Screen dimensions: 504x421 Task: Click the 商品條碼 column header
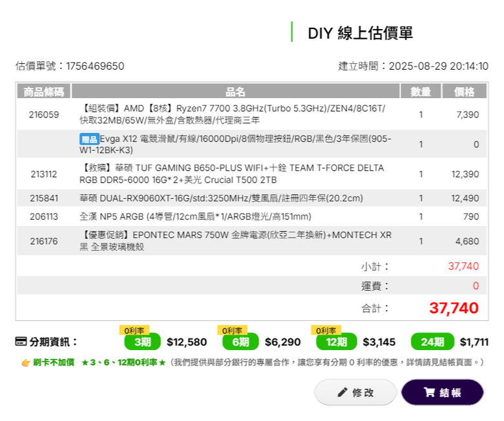pyautogui.click(x=44, y=92)
